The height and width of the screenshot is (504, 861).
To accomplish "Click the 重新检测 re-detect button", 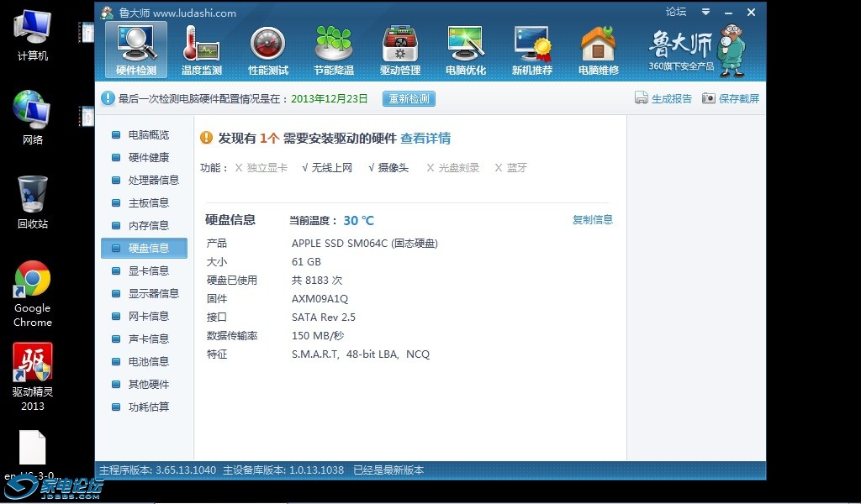I will pyautogui.click(x=409, y=99).
